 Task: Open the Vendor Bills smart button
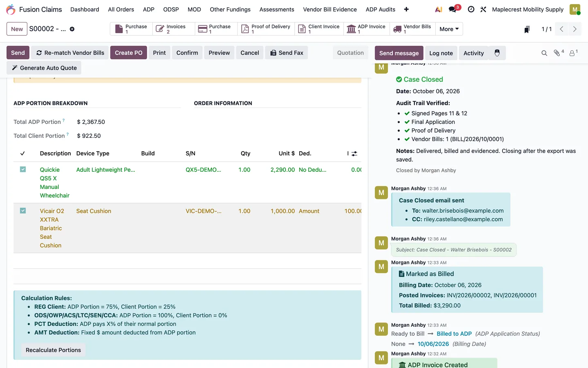click(412, 29)
